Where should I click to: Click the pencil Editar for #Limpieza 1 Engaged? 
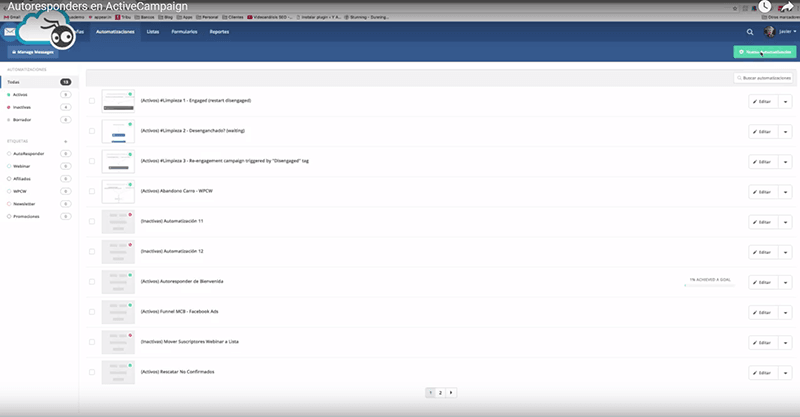[x=763, y=102]
